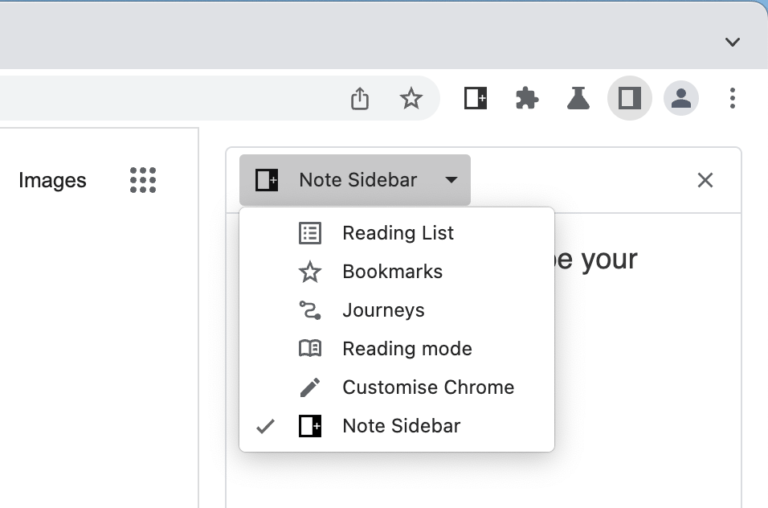Switch to Reading mode panel
This screenshot has width=768, height=508.
397,349
